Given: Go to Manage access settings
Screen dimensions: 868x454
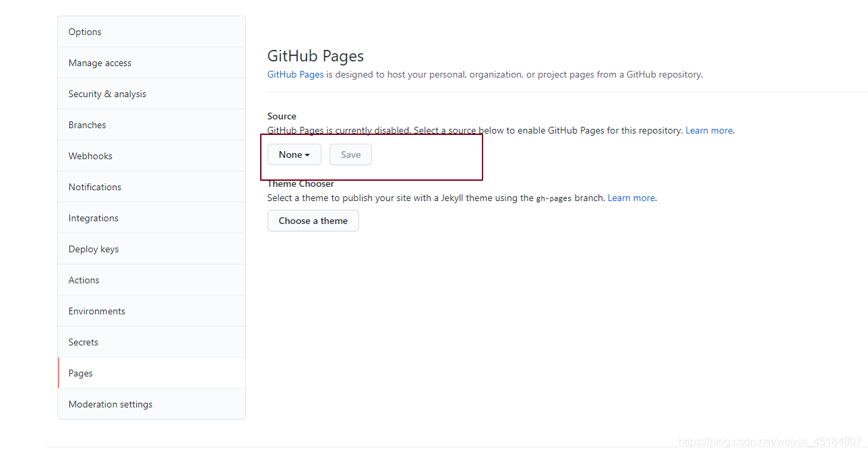Looking at the screenshot, I should coord(152,63).
